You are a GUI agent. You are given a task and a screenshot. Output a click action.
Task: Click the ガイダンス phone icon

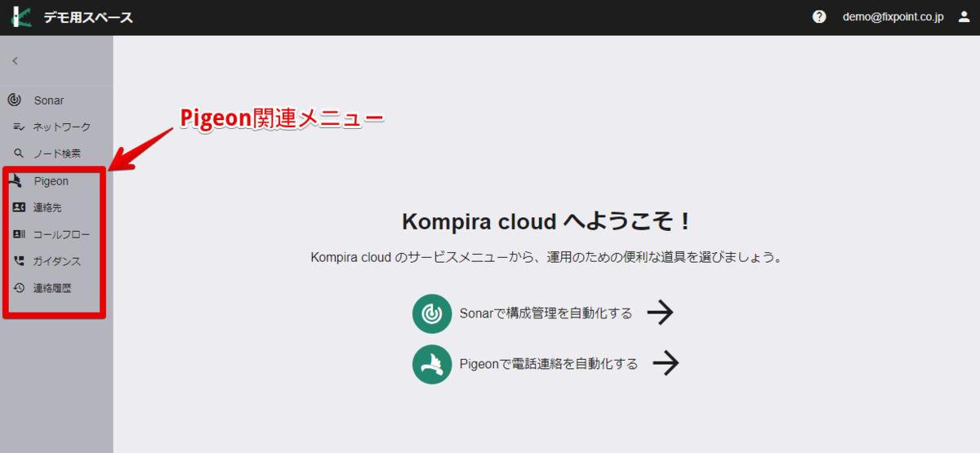pyautogui.click(x=19, y=261)
